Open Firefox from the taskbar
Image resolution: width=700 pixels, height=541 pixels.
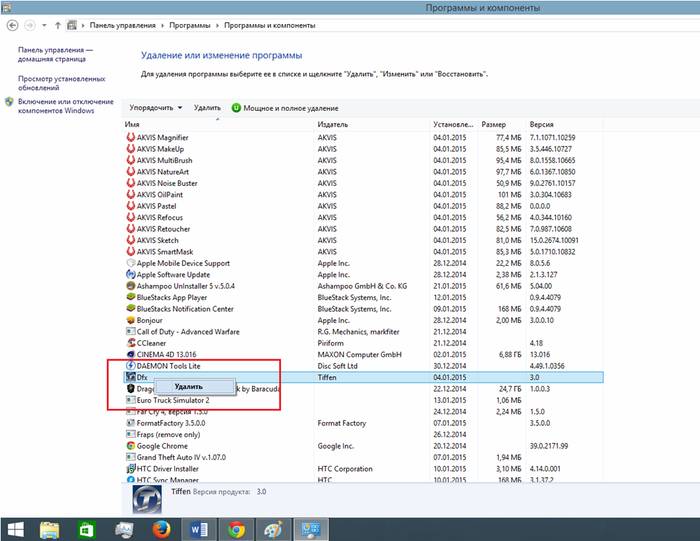click(161, 527)
